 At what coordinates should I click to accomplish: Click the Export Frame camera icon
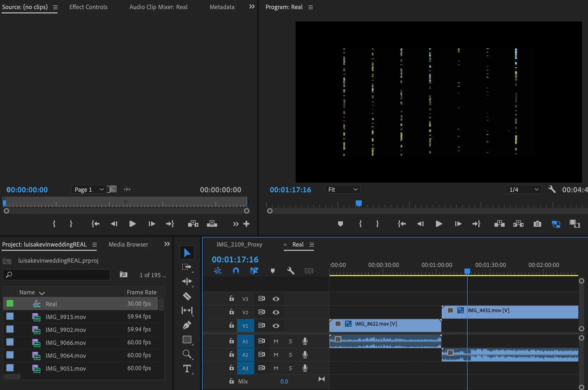click(x=537, y=224)
